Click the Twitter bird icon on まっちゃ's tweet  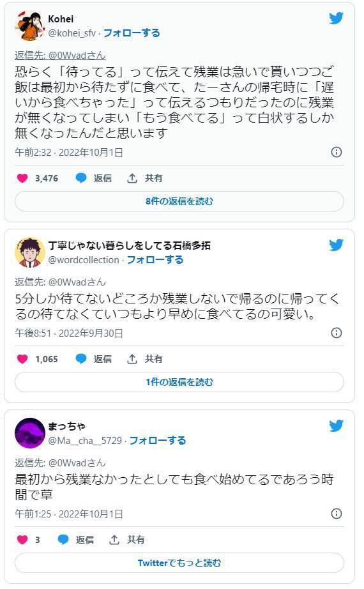[x=336, y=425]
